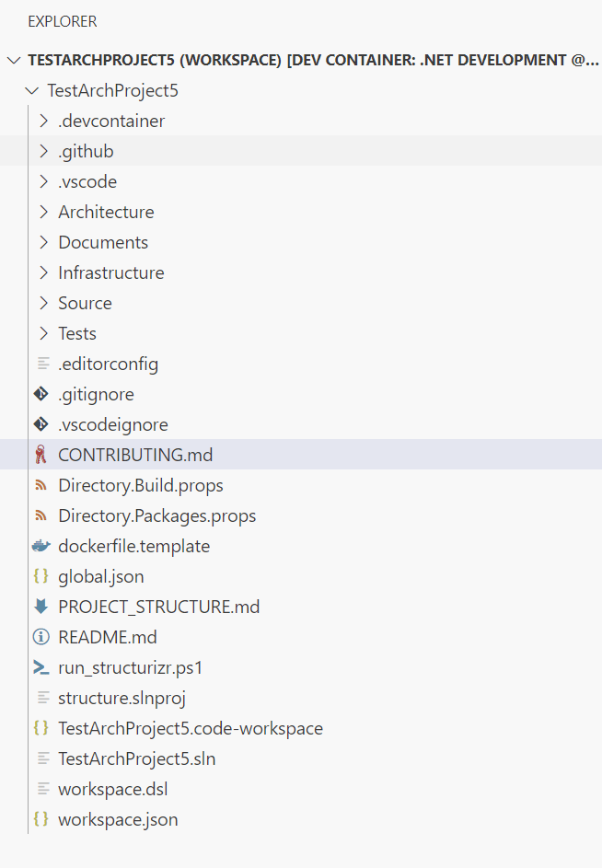Image resolution: width=602 pixels, height=868 pixels.
Task: Expand the Source folder chevron
Action: point(43,303)
